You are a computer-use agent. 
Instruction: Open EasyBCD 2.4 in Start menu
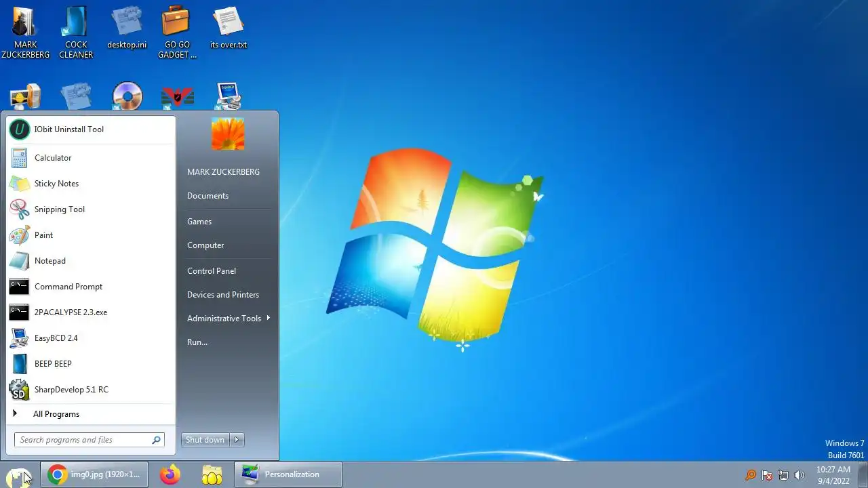[x=90, y=338]
